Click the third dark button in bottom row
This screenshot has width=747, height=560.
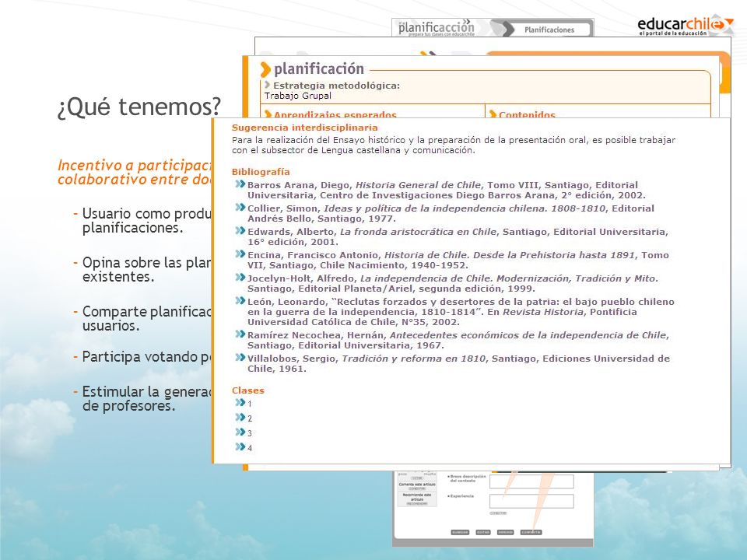[506, 532]
